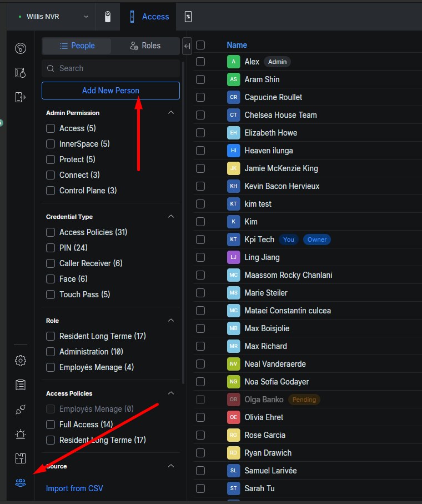Open Chelsea House Team entry

point(280,115)
